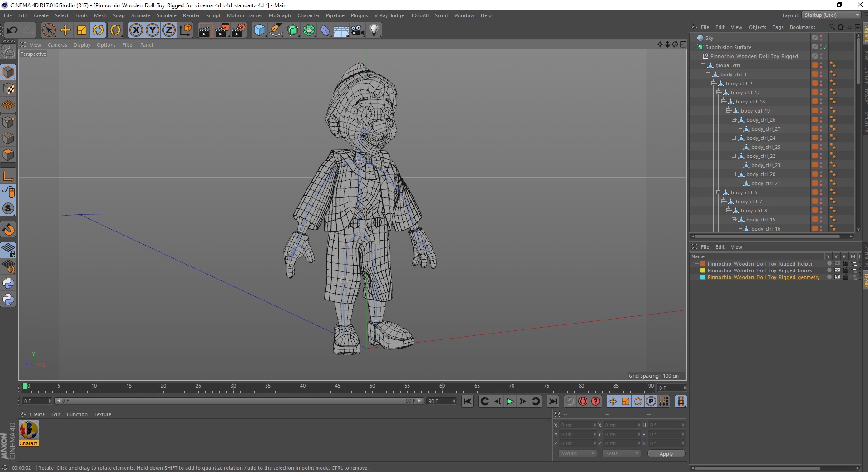Open Scale mode dropdown
This screenshot has width=868, height=472.
(621, 453)
